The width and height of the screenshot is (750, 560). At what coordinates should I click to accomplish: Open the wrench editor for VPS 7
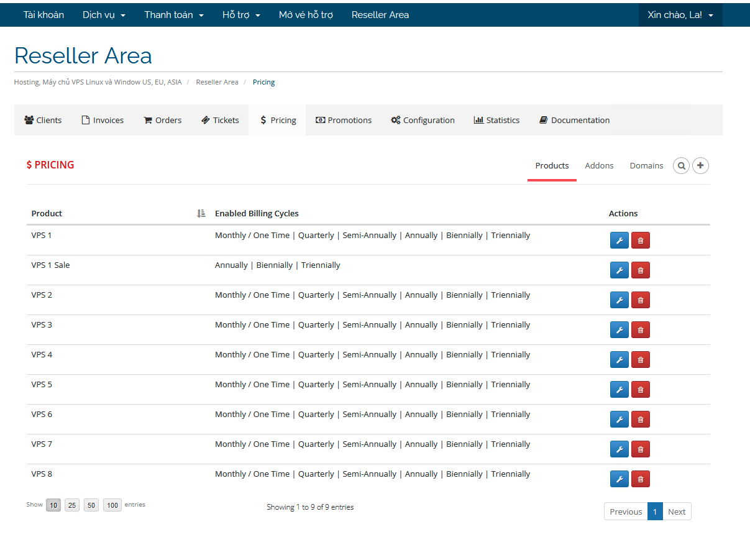pos(619,449)
